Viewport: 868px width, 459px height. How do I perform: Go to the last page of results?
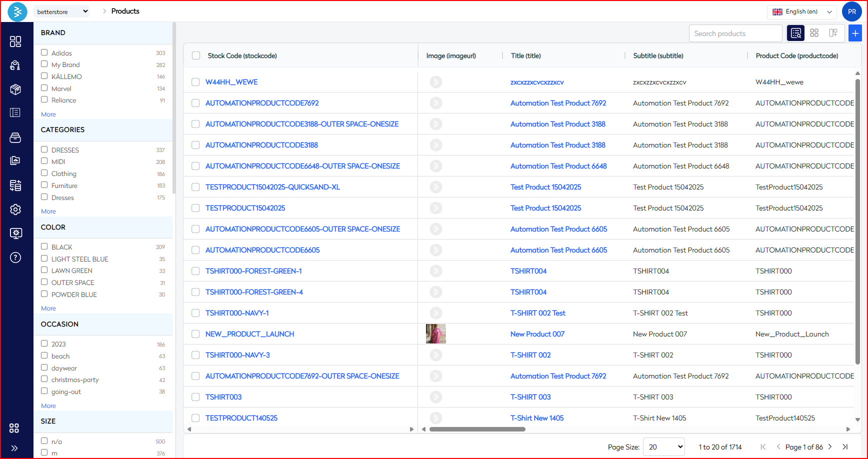tap(845, 447)
